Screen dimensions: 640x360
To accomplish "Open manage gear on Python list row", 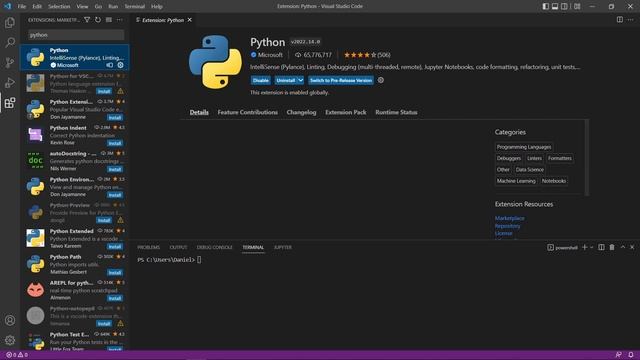I will click(120, 65).
